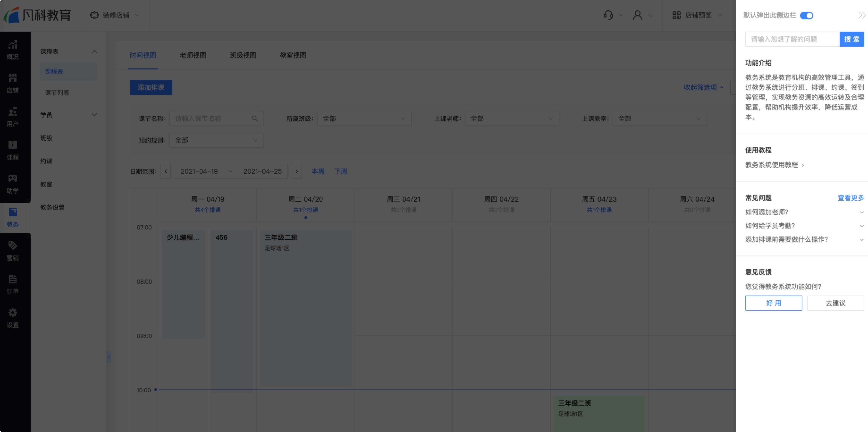Image resolution: width=868 pixels, height=432 pixels.
Task: Open the 店铺 store sidebar icon
Action: click(13, 83)
